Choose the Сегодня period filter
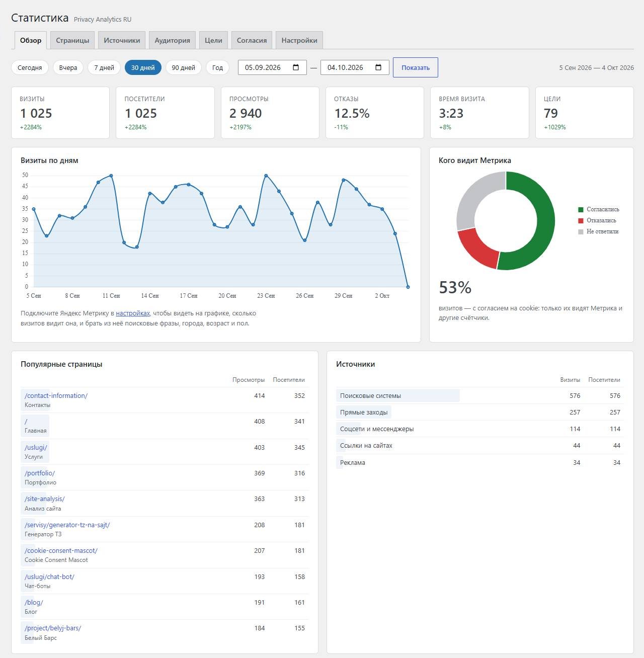 pos(30,67)
